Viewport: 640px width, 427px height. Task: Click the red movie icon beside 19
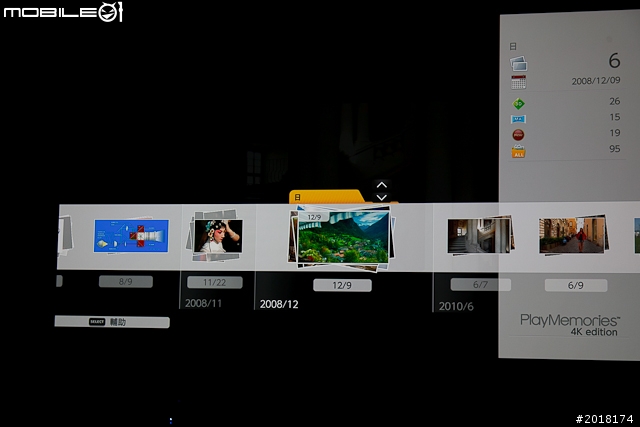click(518, 135)
